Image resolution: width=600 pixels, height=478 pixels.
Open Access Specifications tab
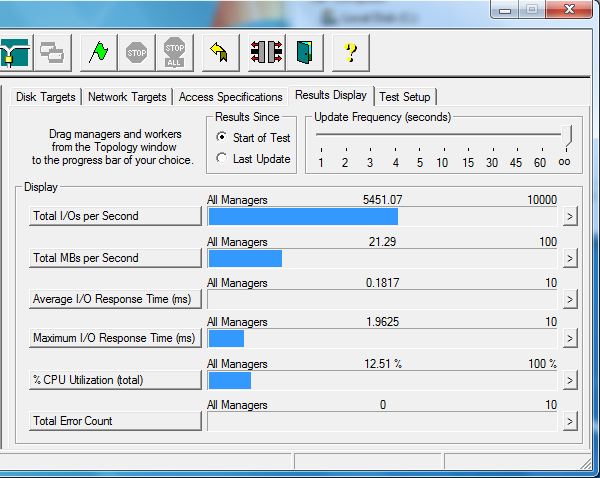pyautogui.click(x=230, y=97)
